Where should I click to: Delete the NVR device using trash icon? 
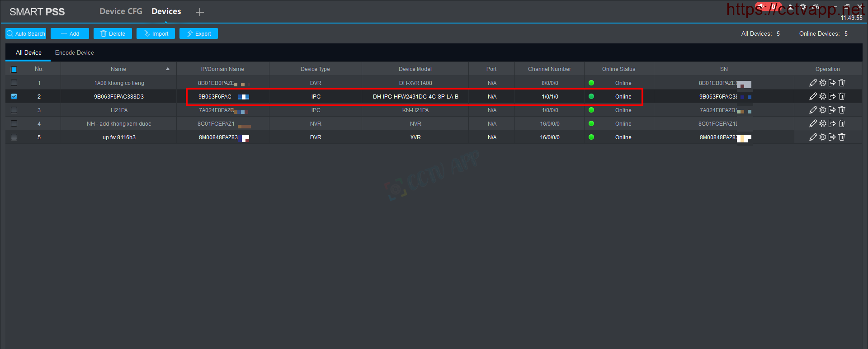pos(842,123)
